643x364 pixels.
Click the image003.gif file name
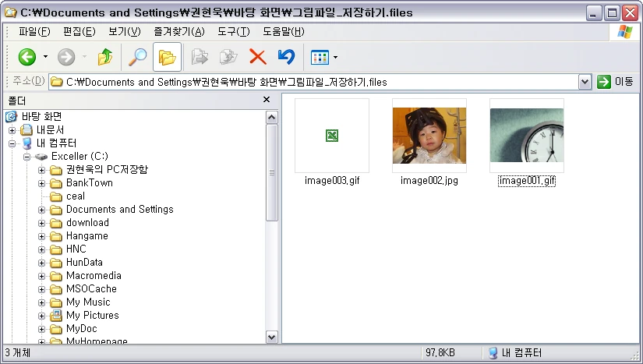332,181
